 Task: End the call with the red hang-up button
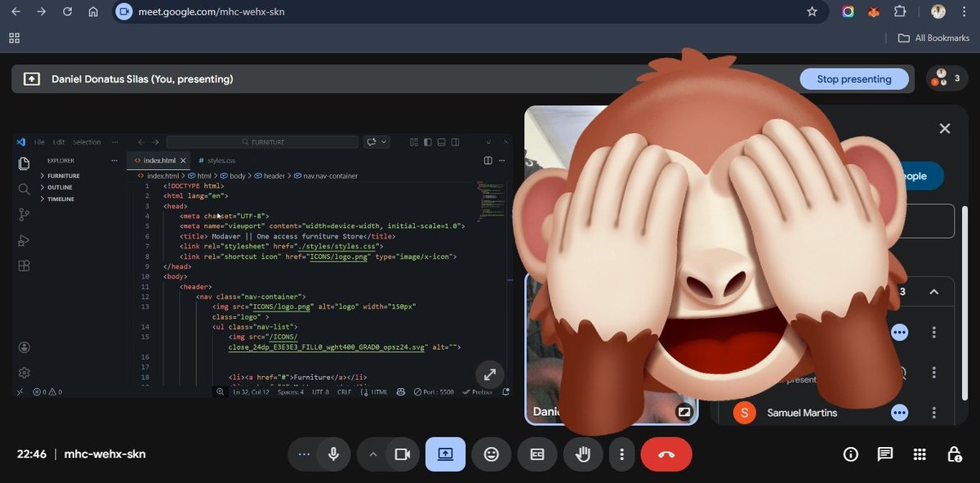(x=666, y=454)
